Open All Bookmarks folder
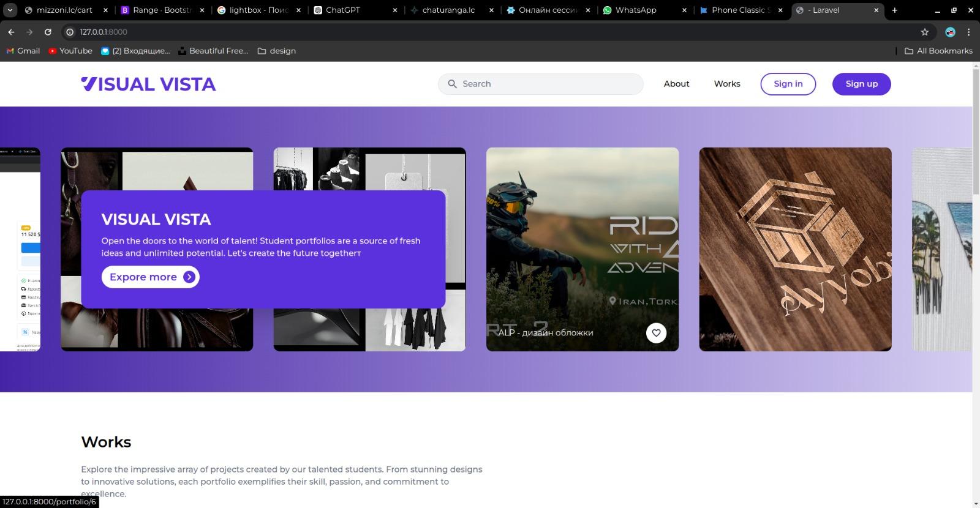Viewport: 980px width, 508px height. [938, 51]
